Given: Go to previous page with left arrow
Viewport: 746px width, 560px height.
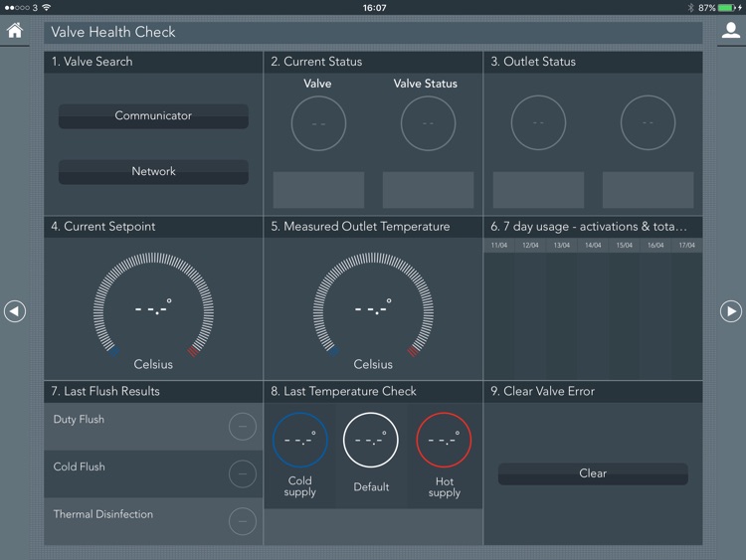Looking at the screenshot, I should pos(15,311).
